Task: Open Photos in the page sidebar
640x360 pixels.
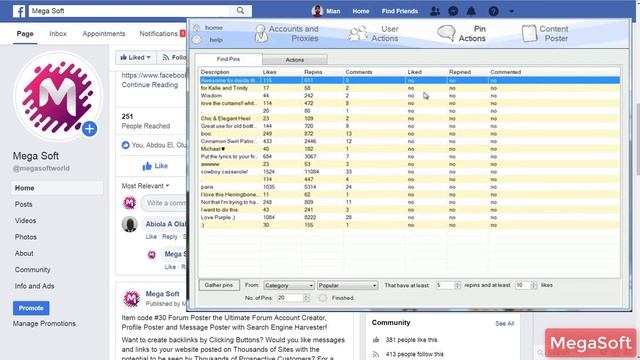Action: click(x=25, y=237)
